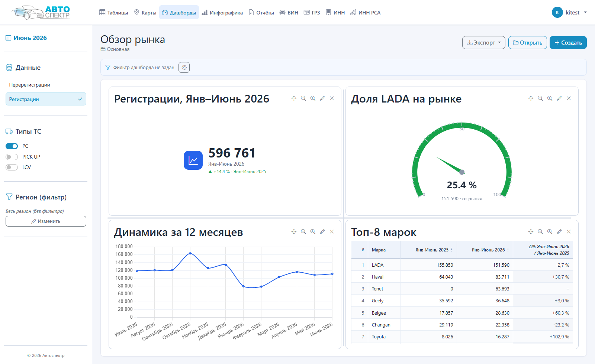
Task: Open Янв-Июнь 2026 column options menu
Action: point(508,250)
